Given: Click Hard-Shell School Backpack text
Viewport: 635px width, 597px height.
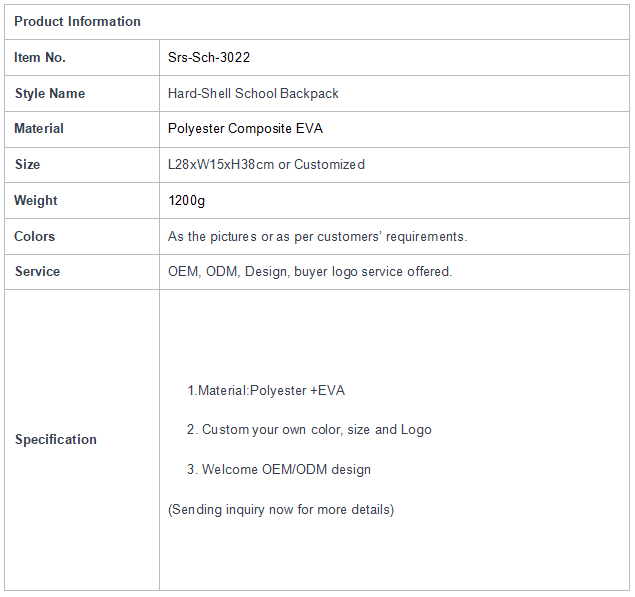Looking at the screenshot, I should coord(253,94).
